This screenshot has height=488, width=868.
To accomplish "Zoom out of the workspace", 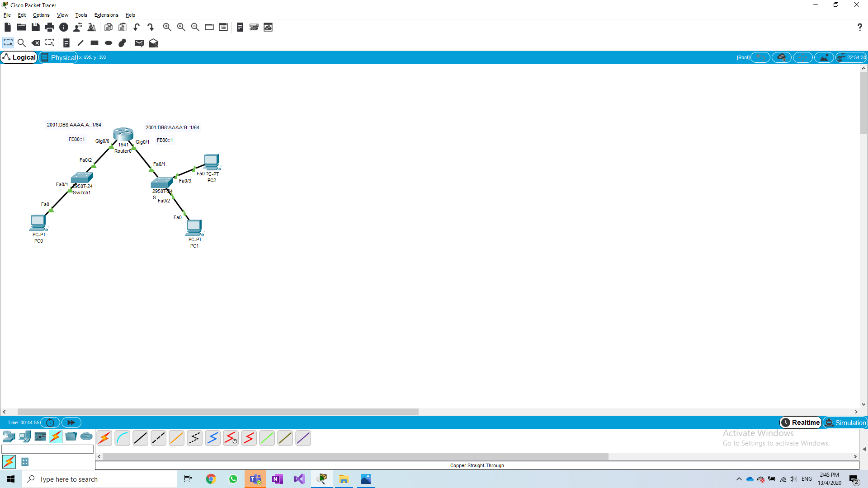I will tap(195, 27).
